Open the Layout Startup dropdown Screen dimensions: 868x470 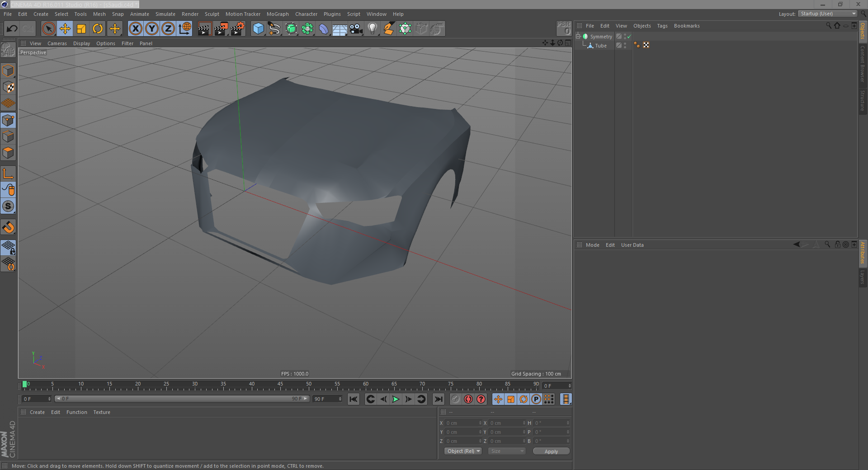coord(828,14)
